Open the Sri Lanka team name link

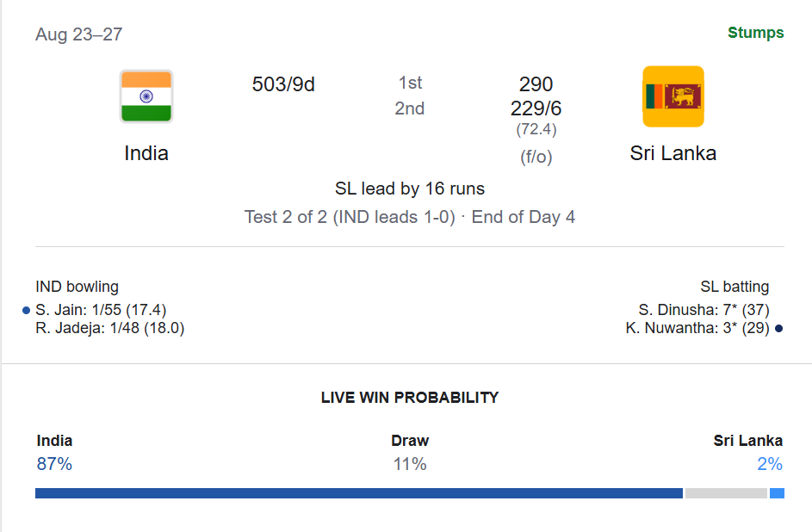tap(673, 153)
